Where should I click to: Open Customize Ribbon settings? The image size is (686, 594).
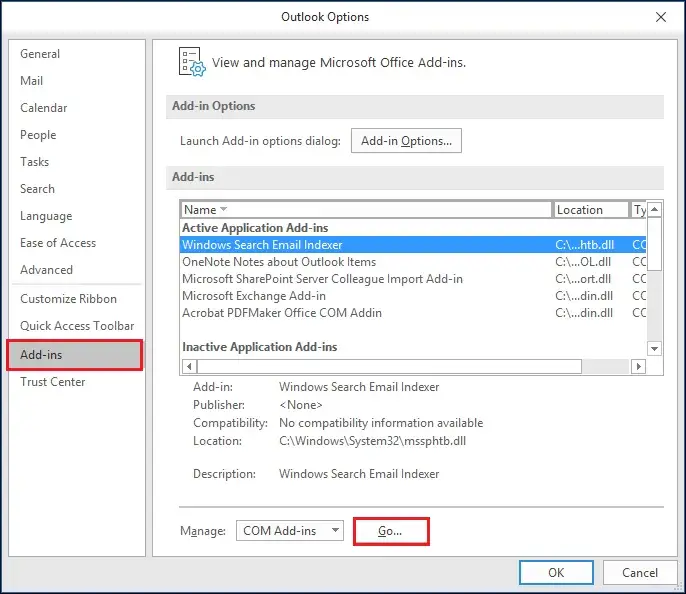[68, 299]
